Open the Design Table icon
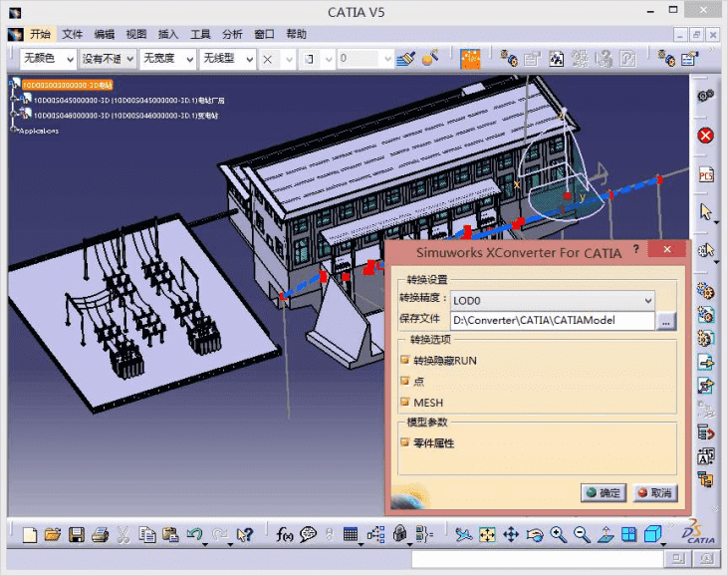 point(351,535)
